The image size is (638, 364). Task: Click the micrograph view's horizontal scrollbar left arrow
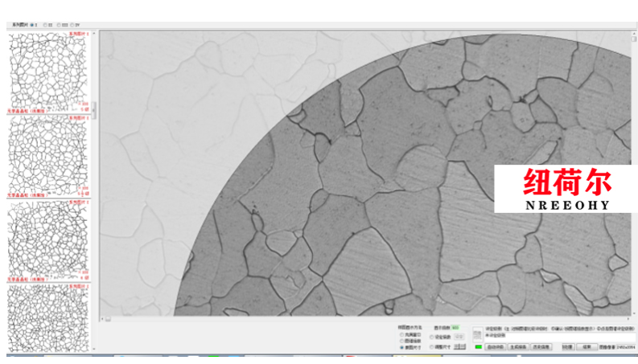coord(102,319)
